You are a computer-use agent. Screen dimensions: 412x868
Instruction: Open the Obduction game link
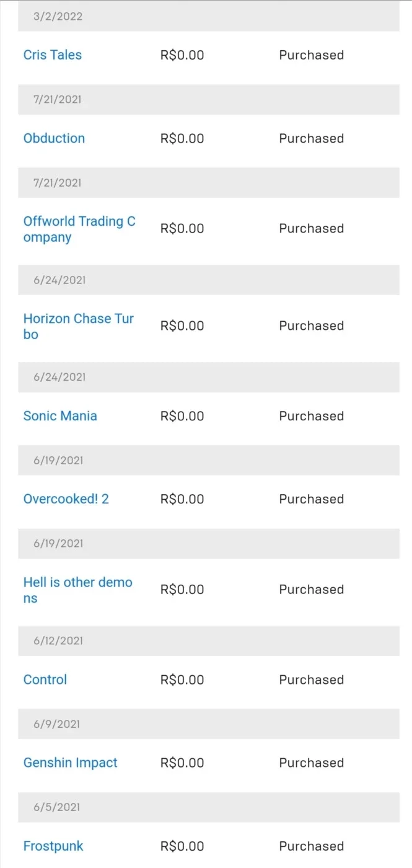coord(54,138)
